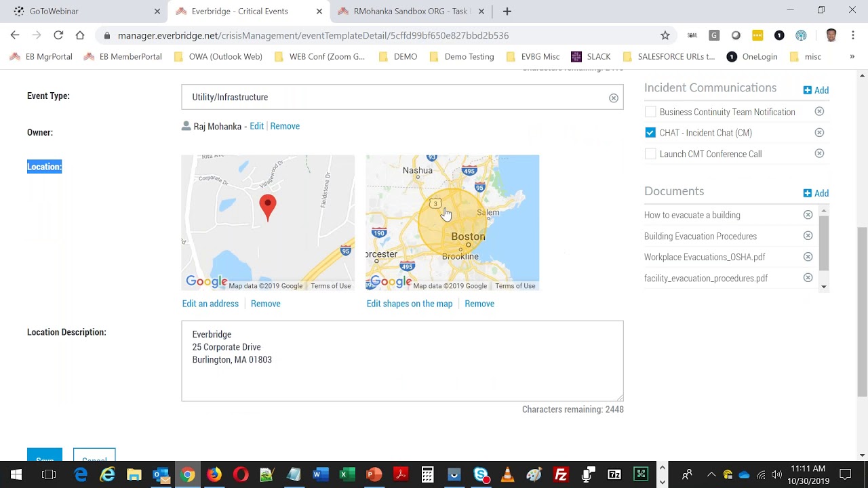Open Windows Start menu
868x488 pixels.
tap(16, 474)
